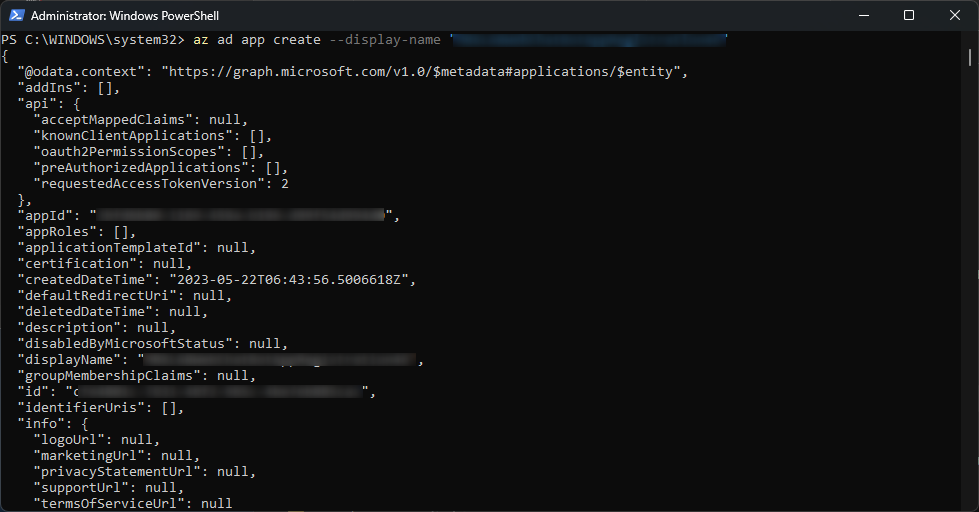Click the '"addIns": []' line
979x512 pixels.
68,88
